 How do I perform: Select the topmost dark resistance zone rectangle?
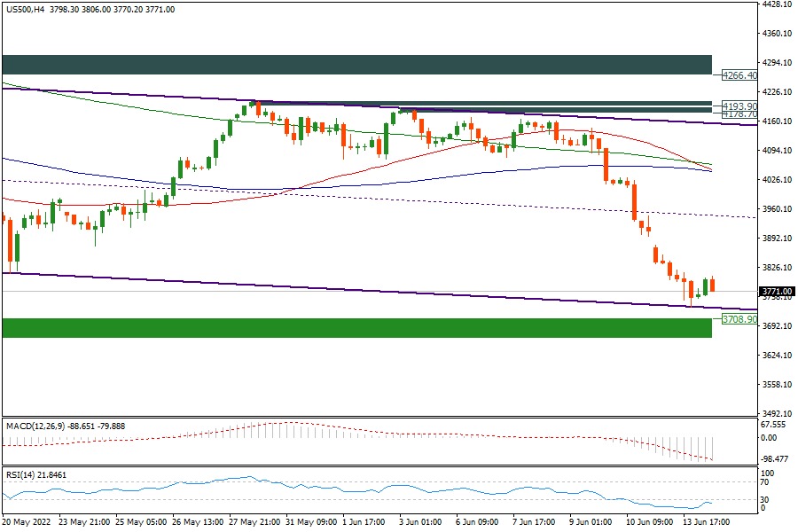(356, 64)
